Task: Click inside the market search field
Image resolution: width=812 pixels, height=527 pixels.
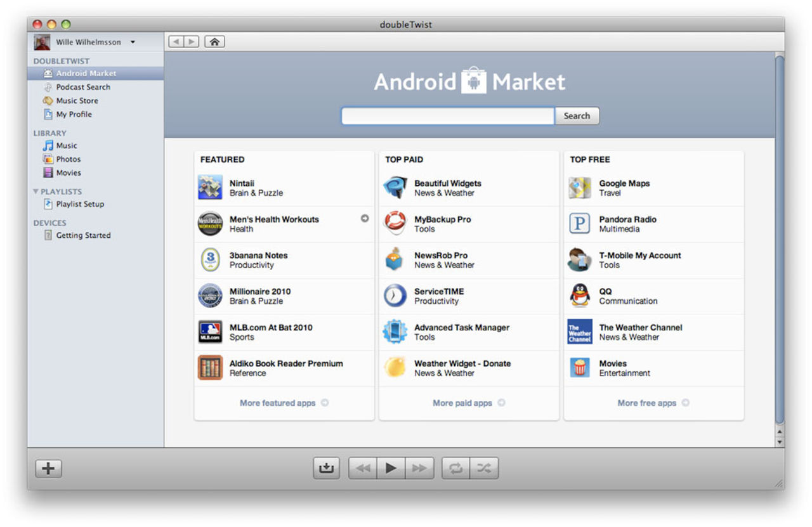Action: [447, 115]
